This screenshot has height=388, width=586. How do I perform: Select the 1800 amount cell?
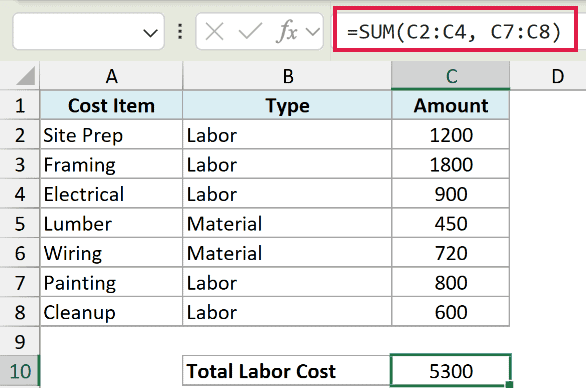450,164
